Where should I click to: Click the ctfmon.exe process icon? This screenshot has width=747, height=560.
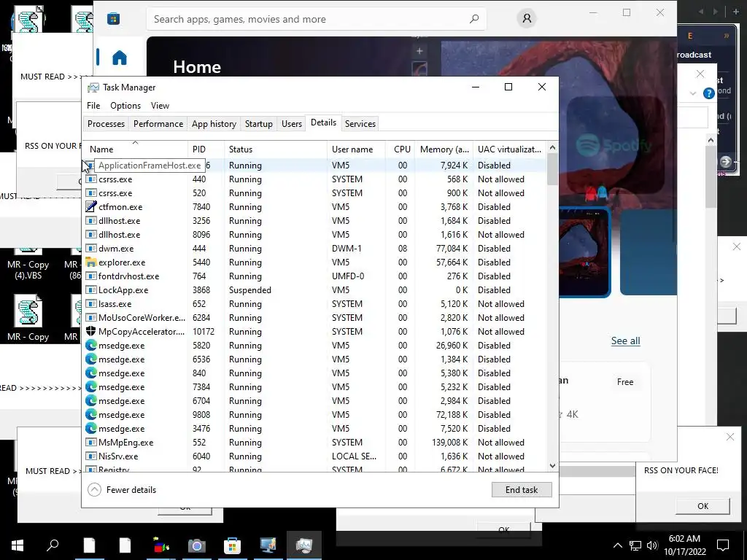coord(90,206)
